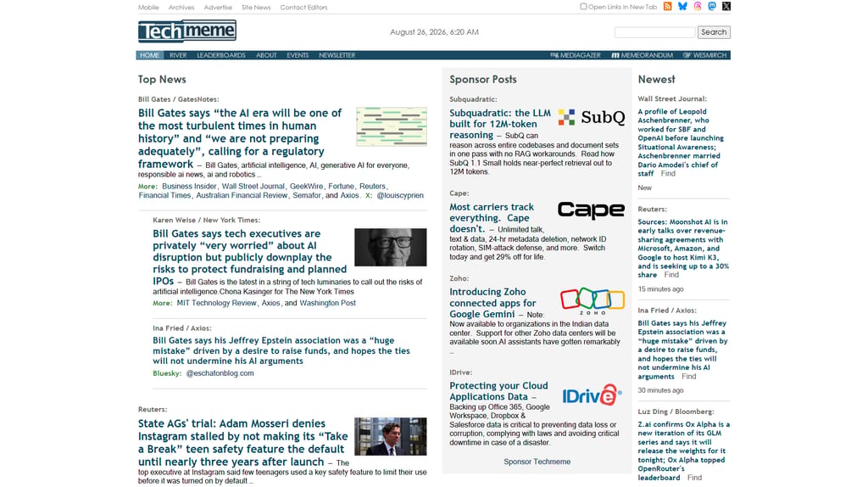Open the Threads social icon
Image resolution: width=868 pixels, height=487 pixels.
tap(698, 7)
